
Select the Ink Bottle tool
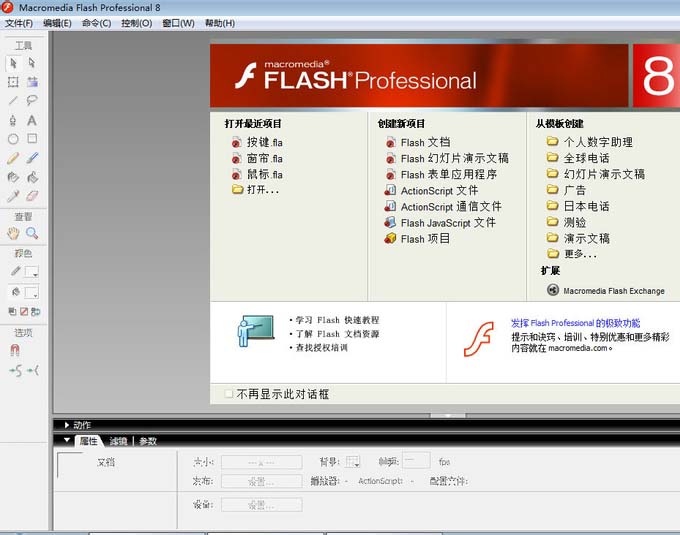(13, 177)
